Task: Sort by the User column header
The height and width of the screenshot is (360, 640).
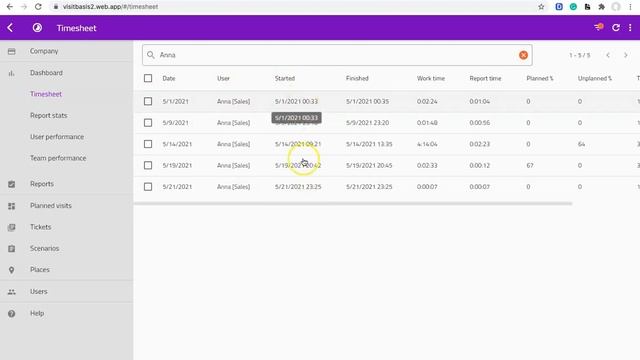Action: [223, 78]
